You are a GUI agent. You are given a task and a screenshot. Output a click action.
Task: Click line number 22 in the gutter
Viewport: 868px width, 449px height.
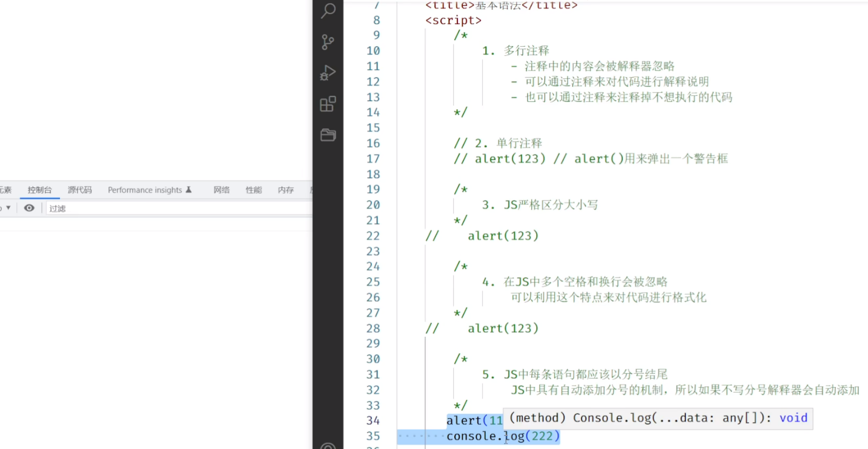(x=373, y=236)
